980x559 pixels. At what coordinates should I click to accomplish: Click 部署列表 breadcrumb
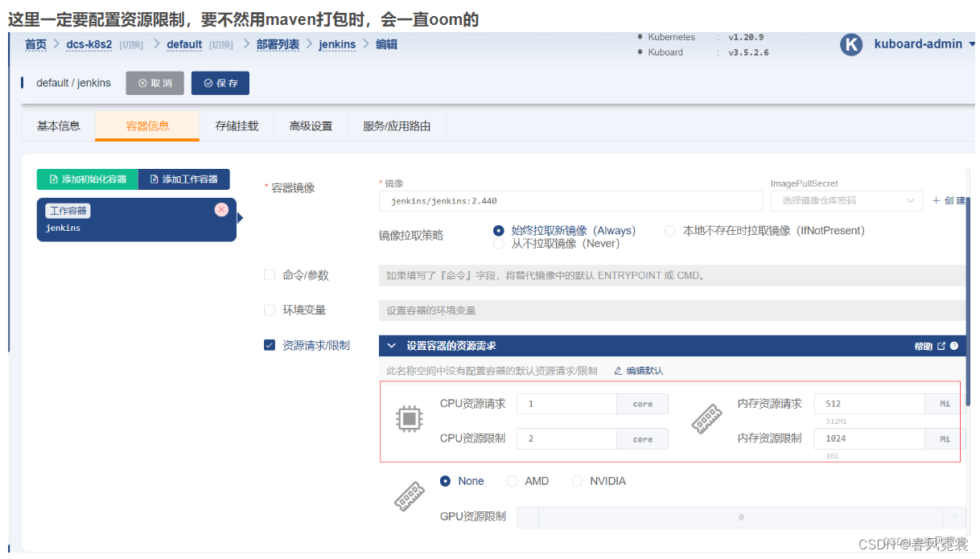tap(278, 44)
